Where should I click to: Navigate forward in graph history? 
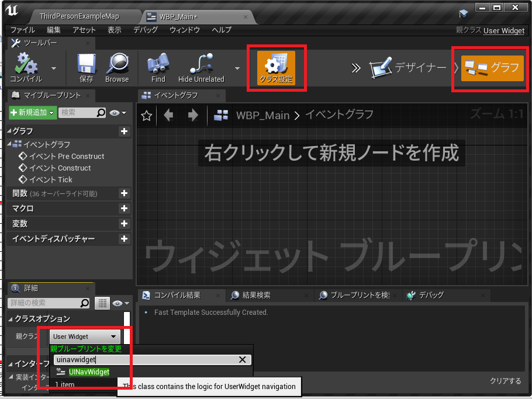193,115
